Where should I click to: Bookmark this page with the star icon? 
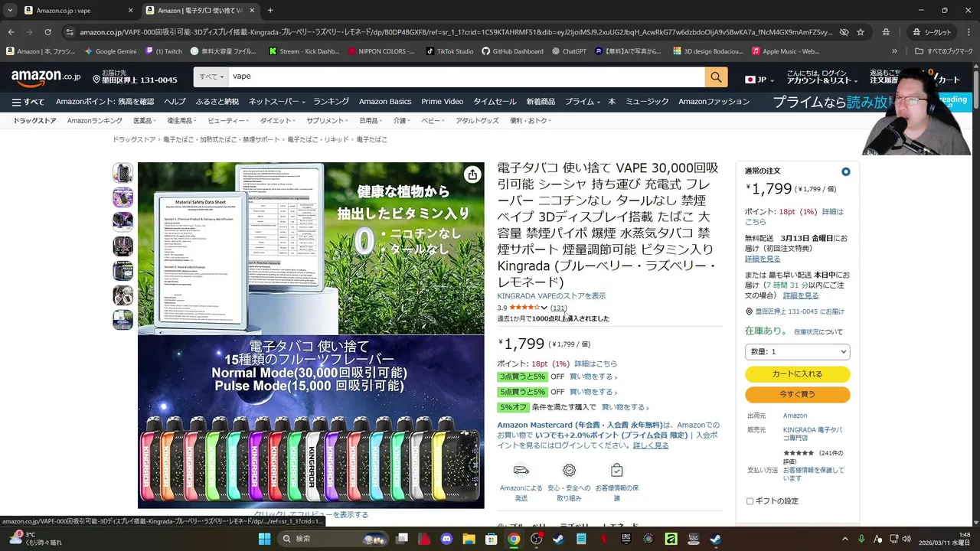[861, 32]
